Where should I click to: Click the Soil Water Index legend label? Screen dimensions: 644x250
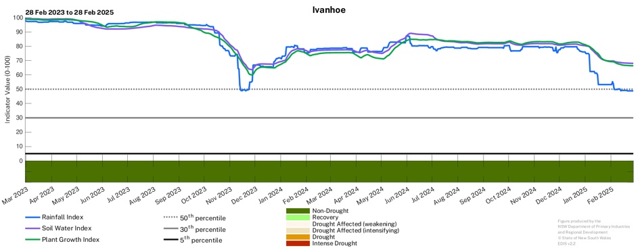pyautogui.click(x=66, y=228)
